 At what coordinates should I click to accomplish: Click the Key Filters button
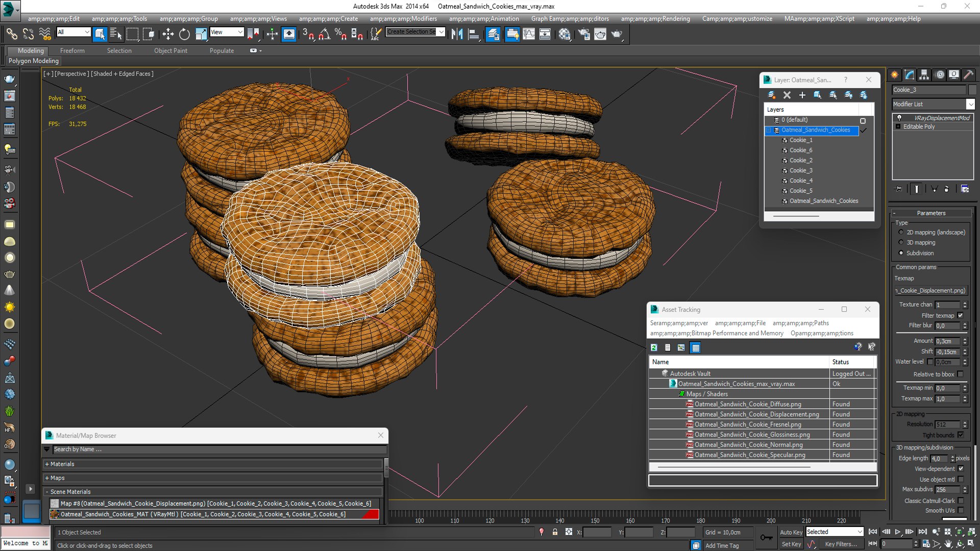(x=841, y=544)
